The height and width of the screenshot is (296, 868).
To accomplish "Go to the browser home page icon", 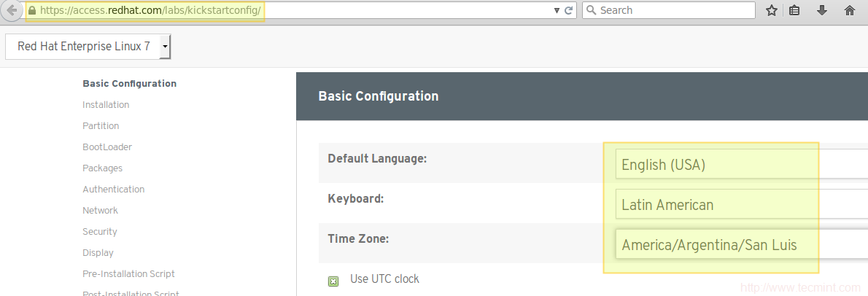I will click(849, 11).
